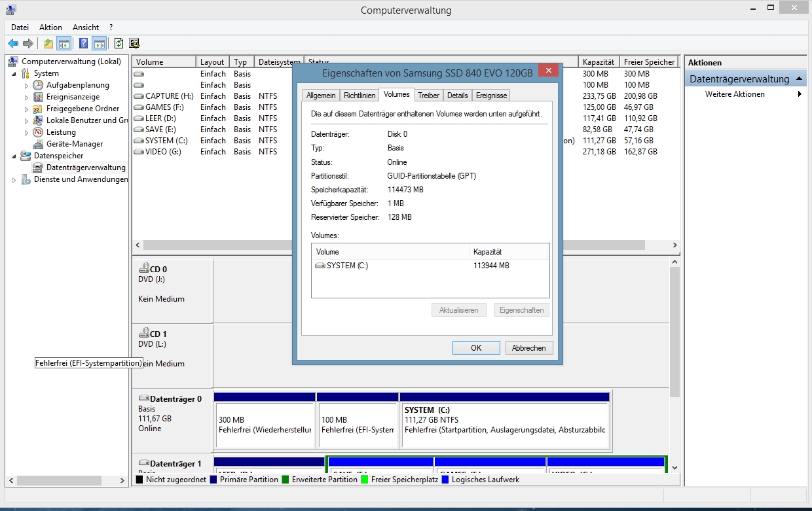The width and height of the screenshot is (812, 511).
Task: Click the Datenspeicher storage icon
Action: click(26, 156)
